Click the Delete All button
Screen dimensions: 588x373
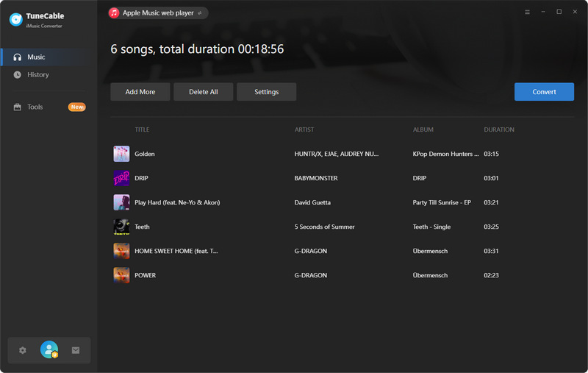tap(204, 92)
